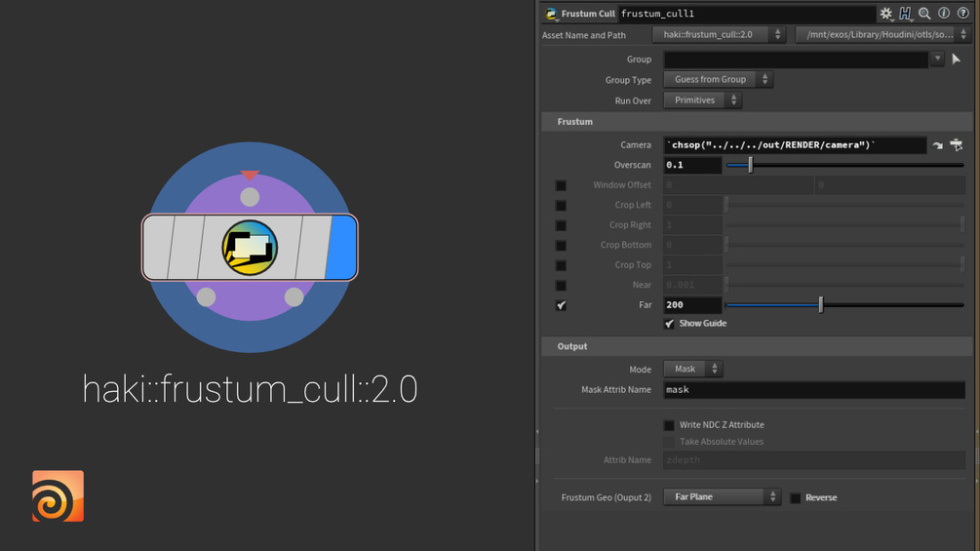Click the H Houdini help flag icon

pos(906,13)
